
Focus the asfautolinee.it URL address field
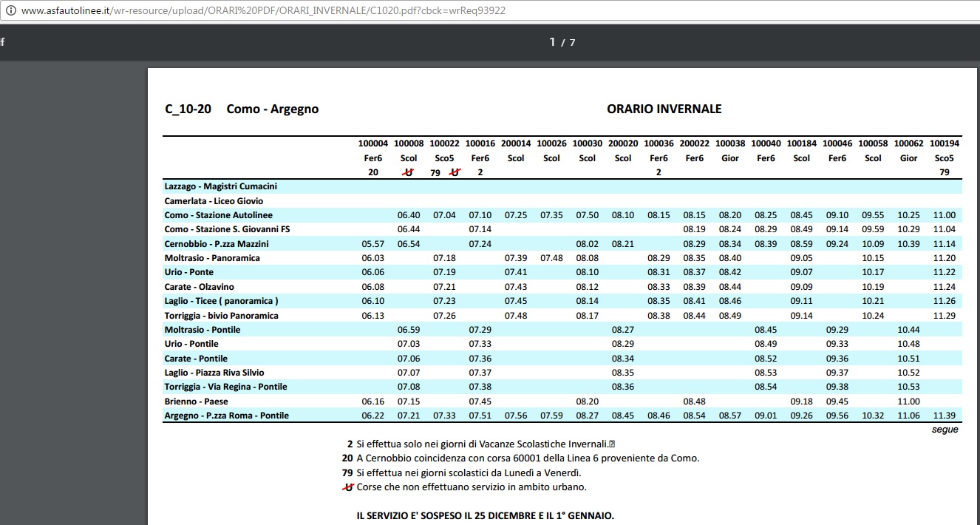264,11
